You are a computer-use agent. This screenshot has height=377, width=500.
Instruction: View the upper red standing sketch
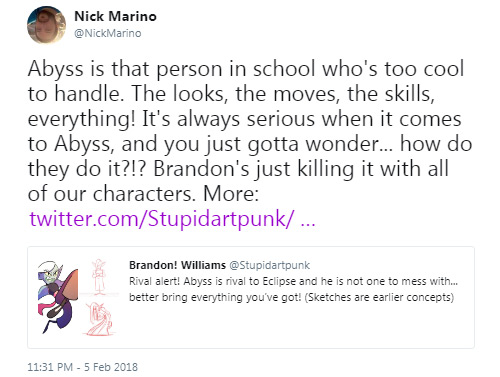[x=99, y=277]
